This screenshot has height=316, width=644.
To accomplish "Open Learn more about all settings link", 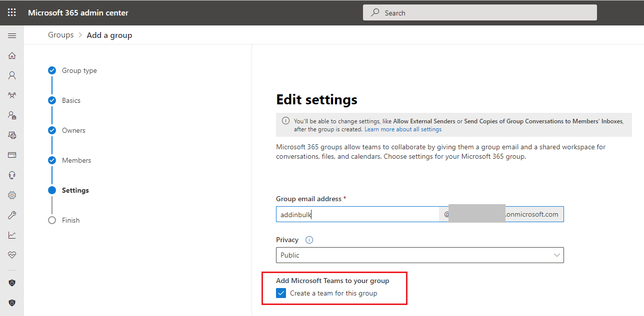I will coord(403,129).
